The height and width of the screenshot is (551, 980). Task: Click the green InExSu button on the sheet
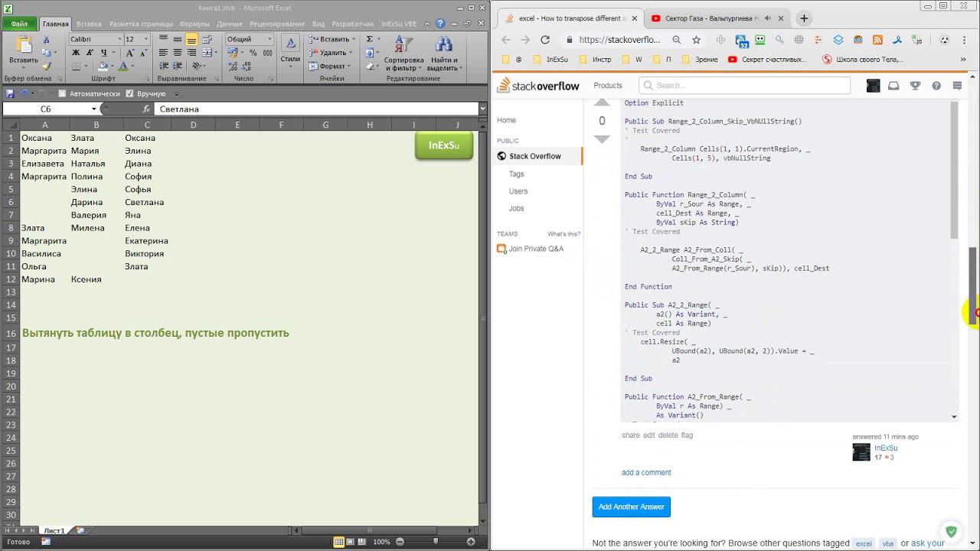[444, 145]
